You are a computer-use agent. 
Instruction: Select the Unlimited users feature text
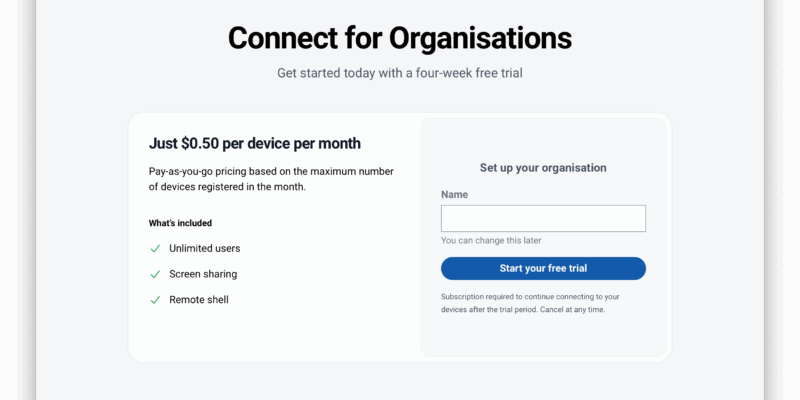coord(205,248)
